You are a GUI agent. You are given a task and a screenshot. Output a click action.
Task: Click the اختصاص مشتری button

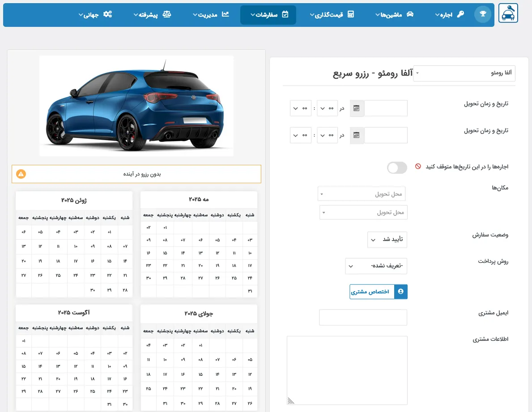378,292
